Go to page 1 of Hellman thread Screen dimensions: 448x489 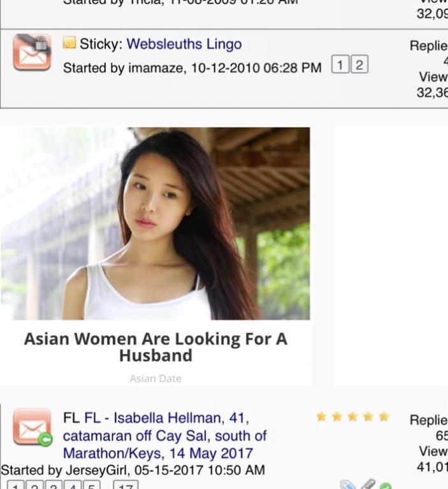coord(15,485)
